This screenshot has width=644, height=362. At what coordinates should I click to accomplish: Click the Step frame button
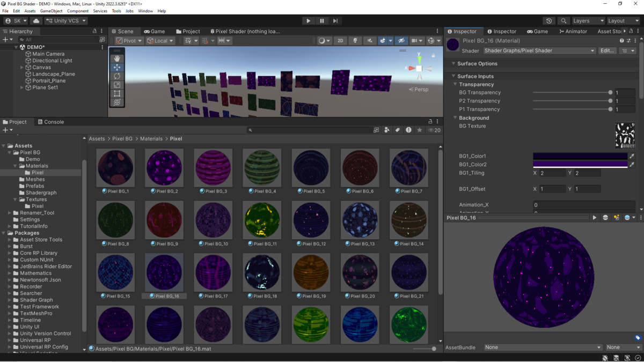[335, 21]
